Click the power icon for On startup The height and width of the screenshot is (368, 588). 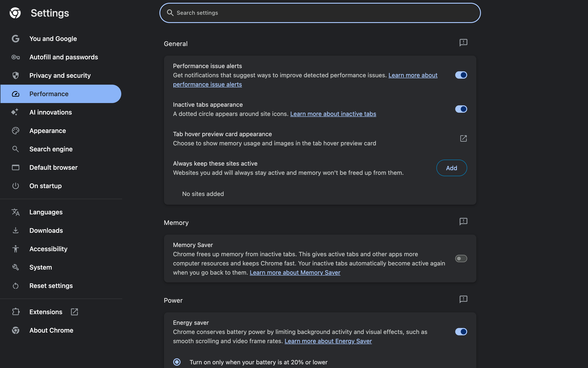coord(16,186)
